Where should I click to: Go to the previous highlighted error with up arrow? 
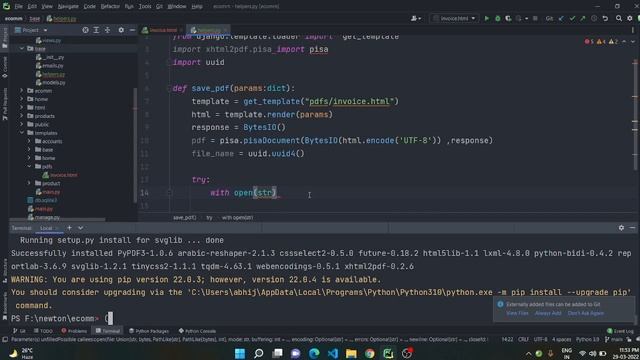624,42
